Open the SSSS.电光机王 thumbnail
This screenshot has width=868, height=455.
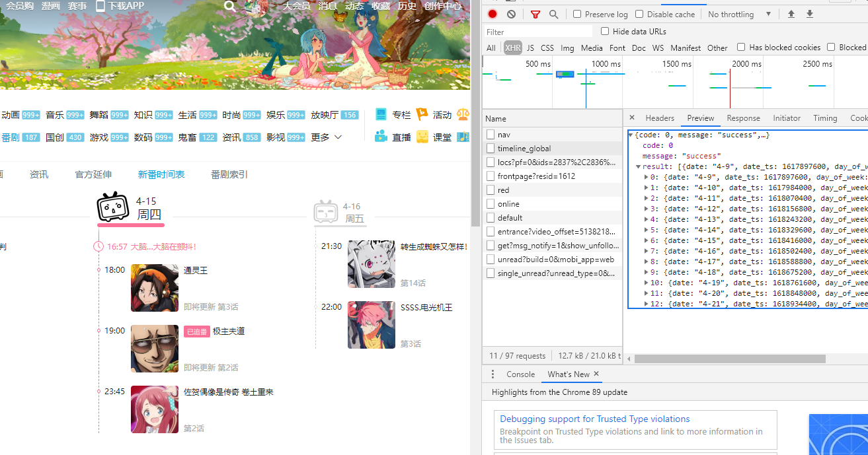pyautogui.click(x=372, y=325)
